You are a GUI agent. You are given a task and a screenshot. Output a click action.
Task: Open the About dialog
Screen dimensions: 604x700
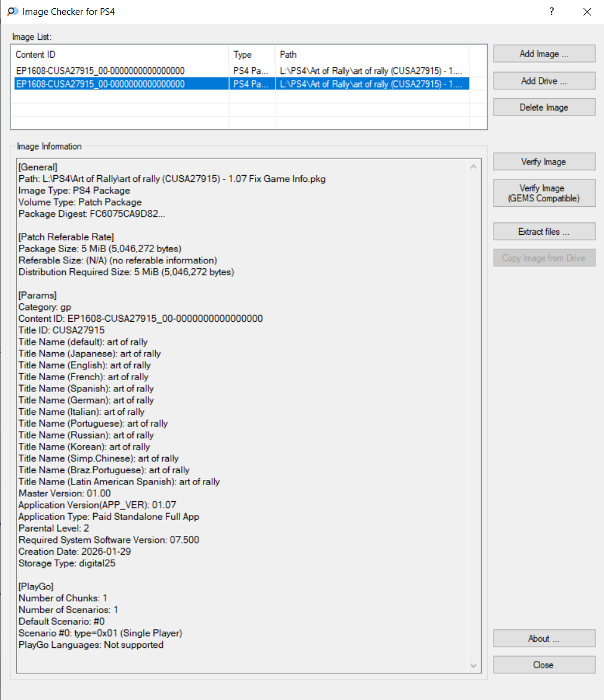544,639
